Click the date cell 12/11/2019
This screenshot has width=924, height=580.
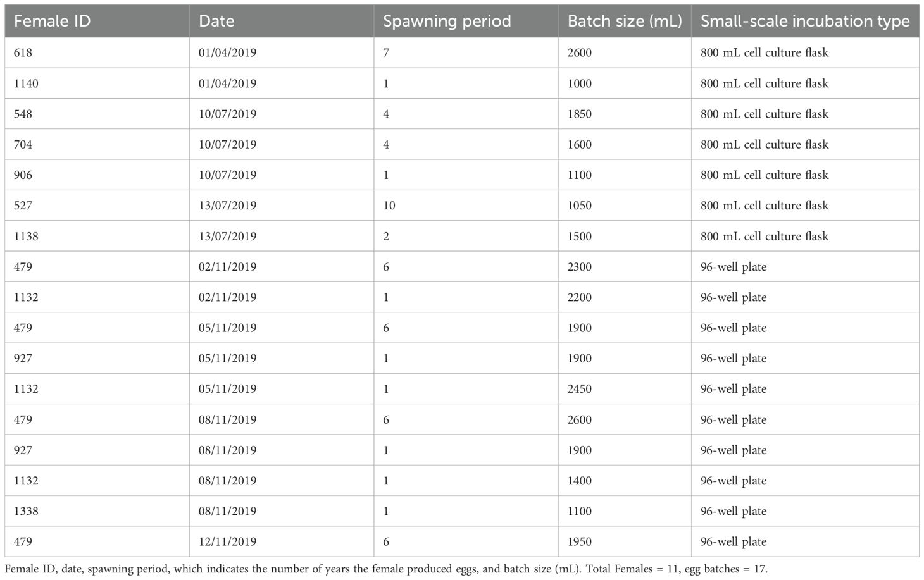[227, 542]
